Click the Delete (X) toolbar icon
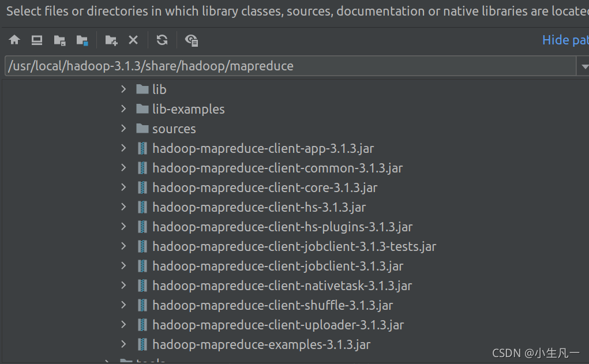Viewport: 589px width, 364px height. [x=133, y=40]
